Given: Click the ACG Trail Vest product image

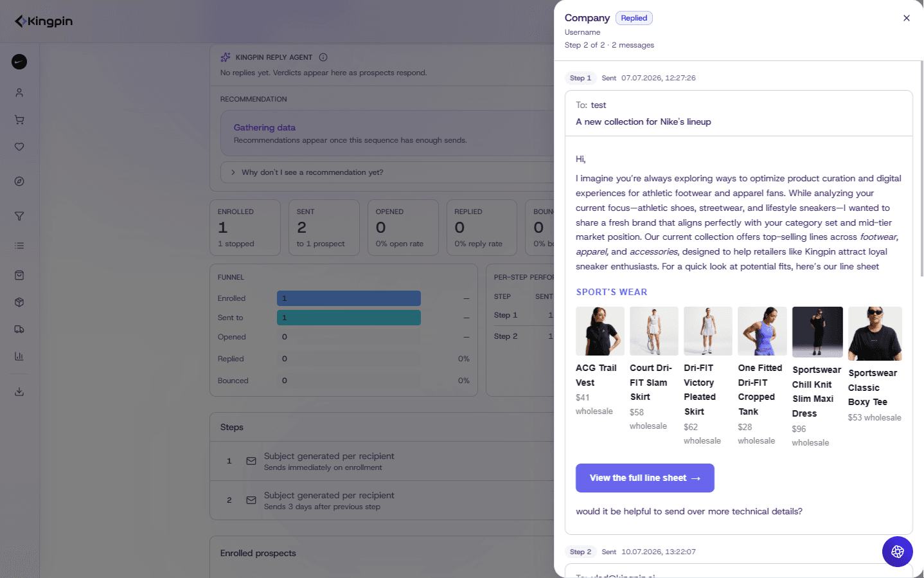Looking at the screenshot, I should [x=600, y=331].
